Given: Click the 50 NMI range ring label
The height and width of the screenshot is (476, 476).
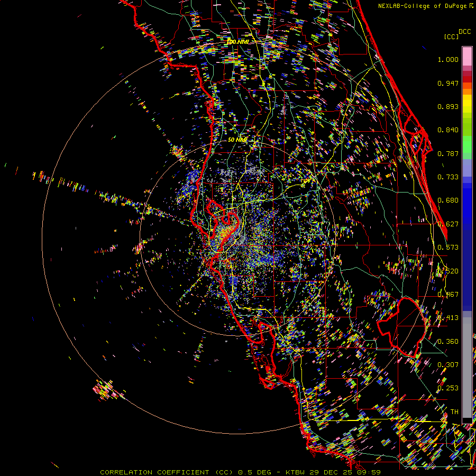Looking at the screenshot, I should [x=237, y=140].
